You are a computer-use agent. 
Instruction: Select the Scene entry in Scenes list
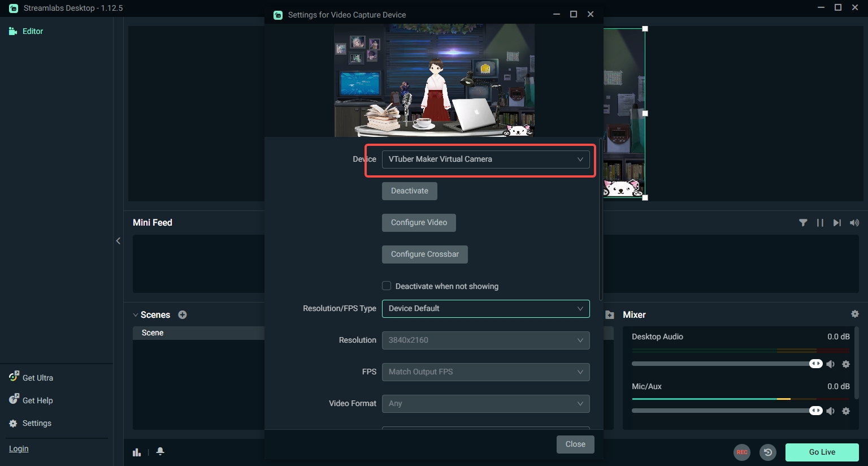pyautogui.click(x=153, y=333)
